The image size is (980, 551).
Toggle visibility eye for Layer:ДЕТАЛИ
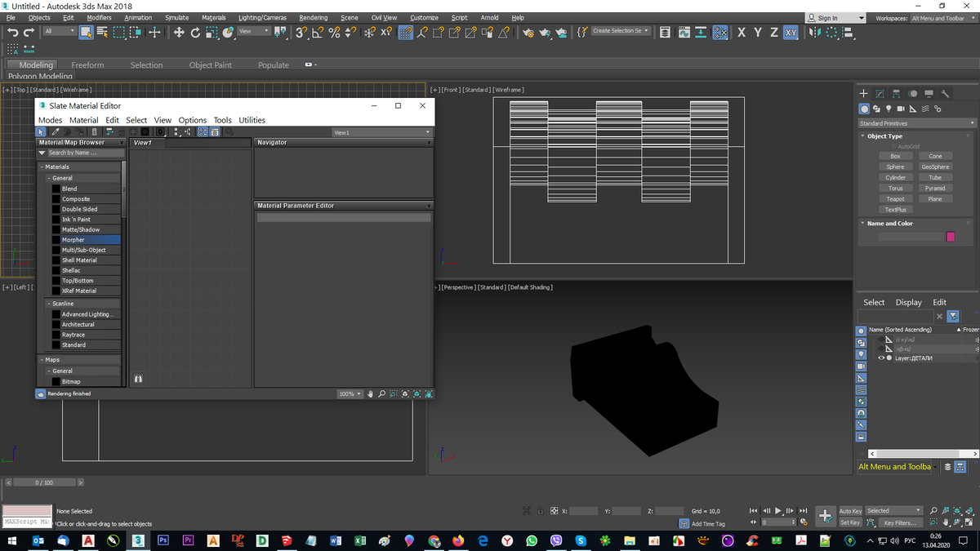click(881, 358)
